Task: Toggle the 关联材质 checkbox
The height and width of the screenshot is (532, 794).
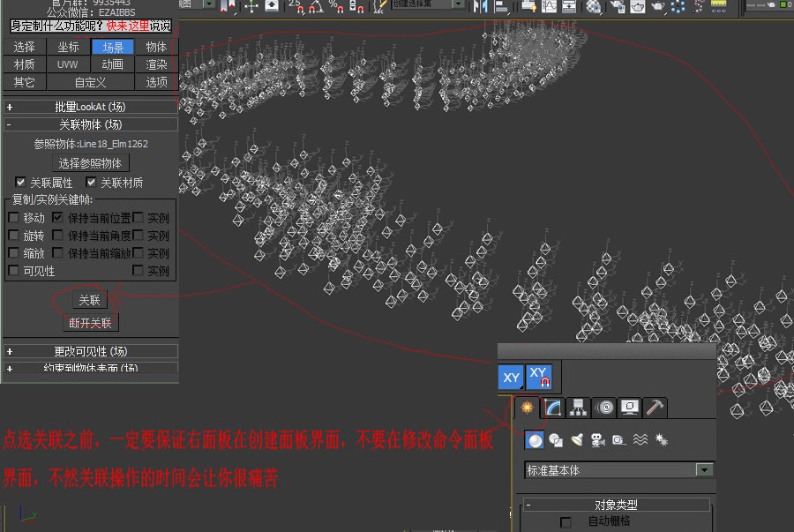Action: pyautogui.click(x=91, y=183)
